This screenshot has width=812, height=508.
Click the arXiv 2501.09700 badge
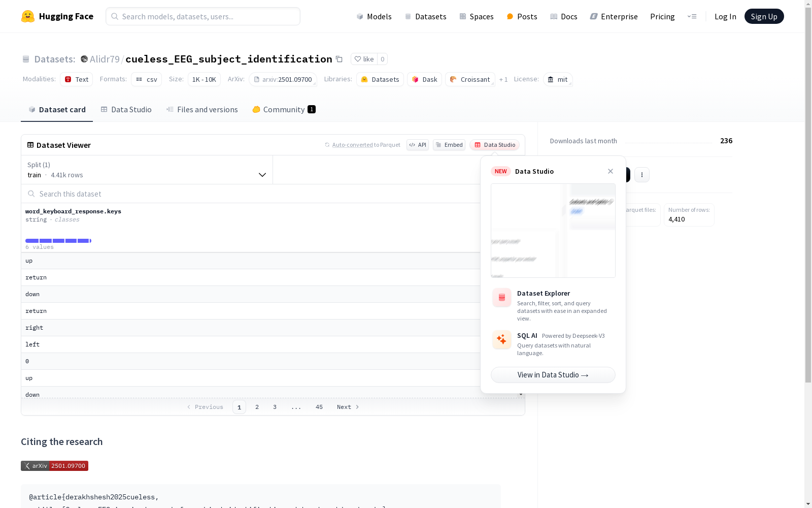54,466
